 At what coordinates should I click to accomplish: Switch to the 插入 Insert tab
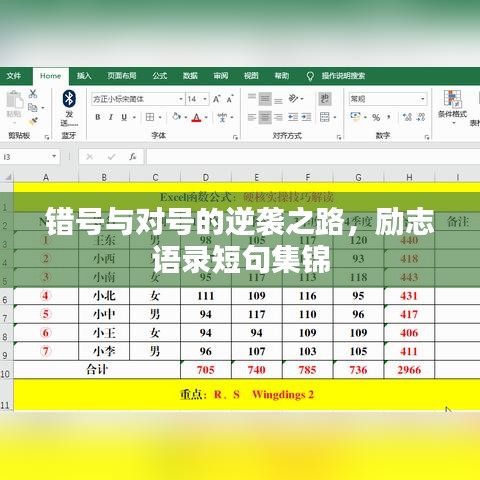tap(84, 76)
